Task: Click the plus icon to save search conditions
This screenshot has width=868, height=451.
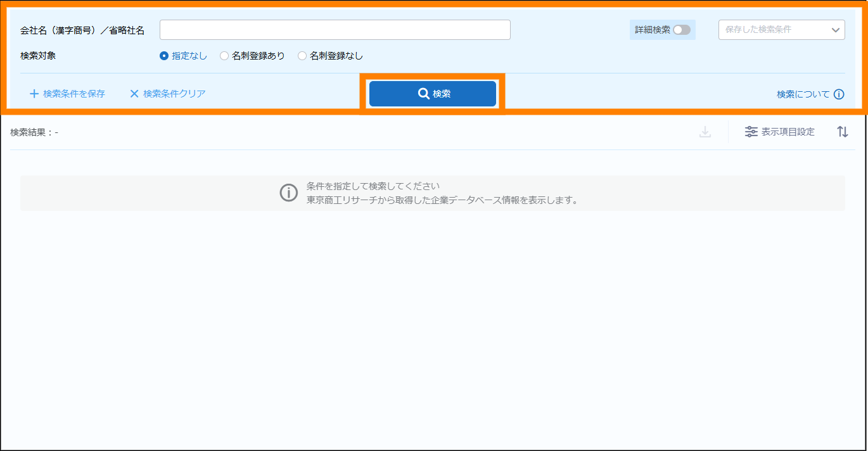Action: [x=34, y=94]
